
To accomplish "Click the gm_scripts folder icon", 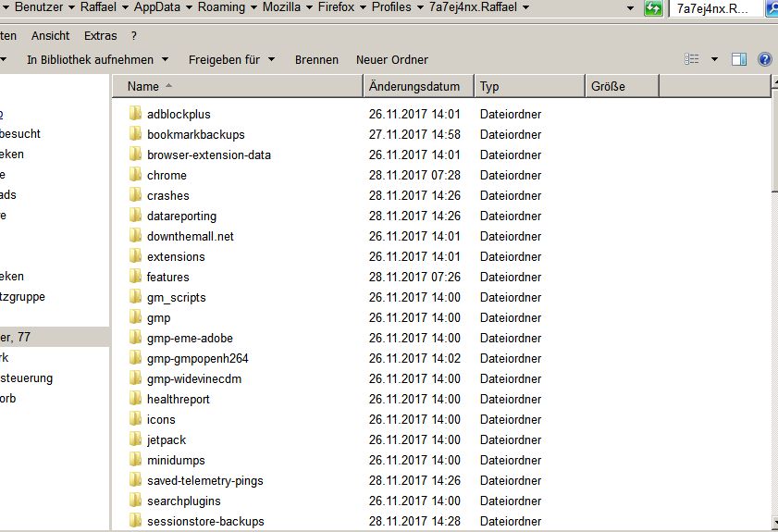I will [135, 297].
